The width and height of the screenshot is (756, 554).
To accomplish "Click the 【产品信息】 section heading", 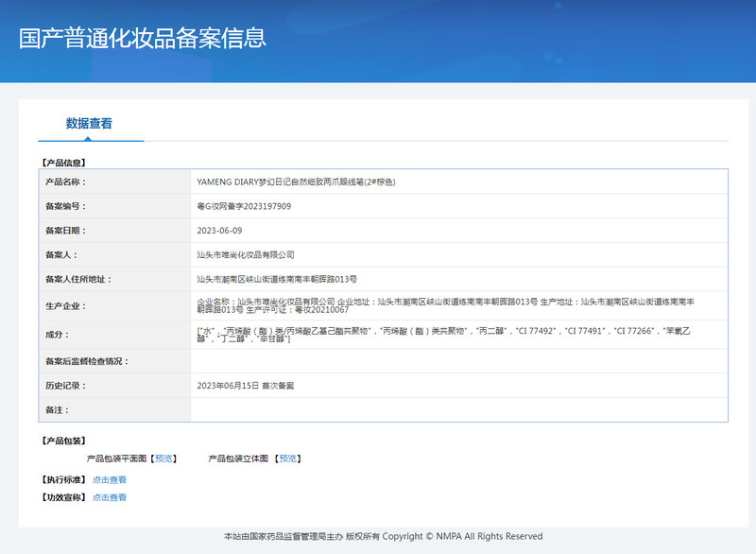I will pos(64,163).
